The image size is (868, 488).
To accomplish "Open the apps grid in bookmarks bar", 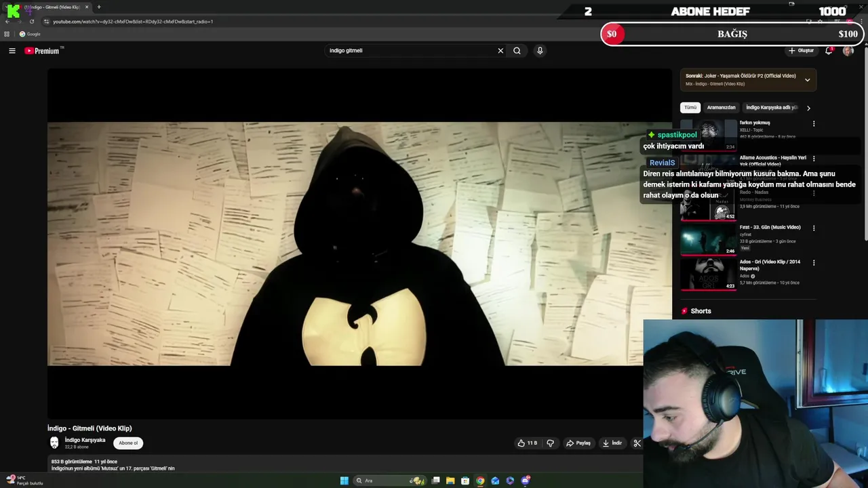I will point(7,34).
